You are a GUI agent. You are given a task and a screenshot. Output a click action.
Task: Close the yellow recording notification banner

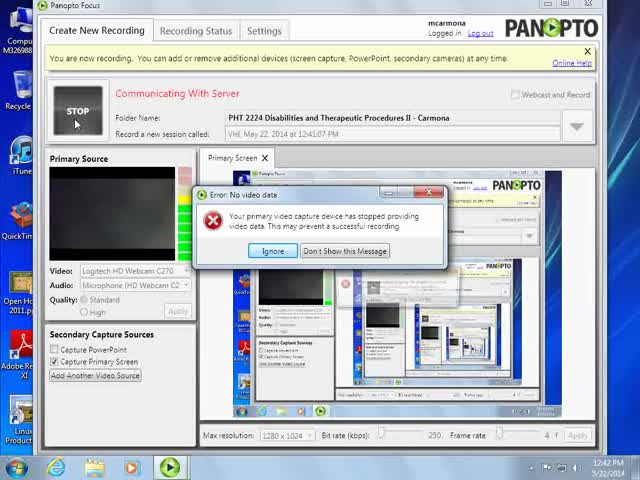tap(587, 51)
